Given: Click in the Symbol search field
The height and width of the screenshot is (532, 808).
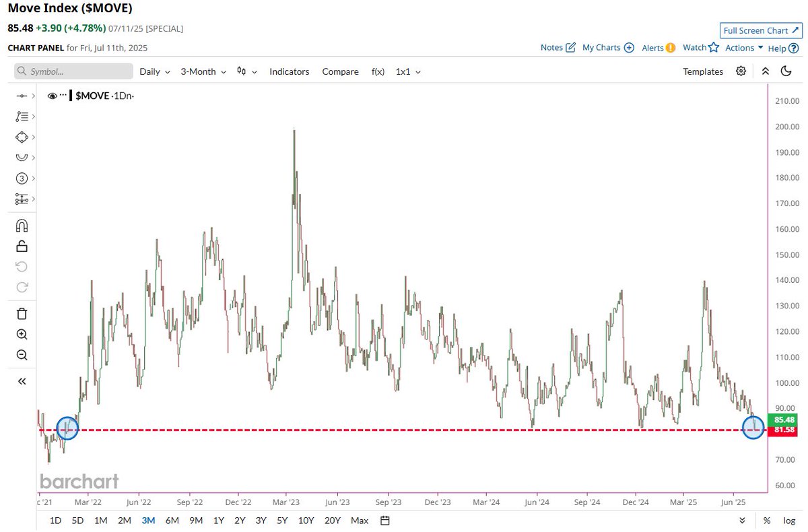Looking at the screenshot, I should pos(73,71).
